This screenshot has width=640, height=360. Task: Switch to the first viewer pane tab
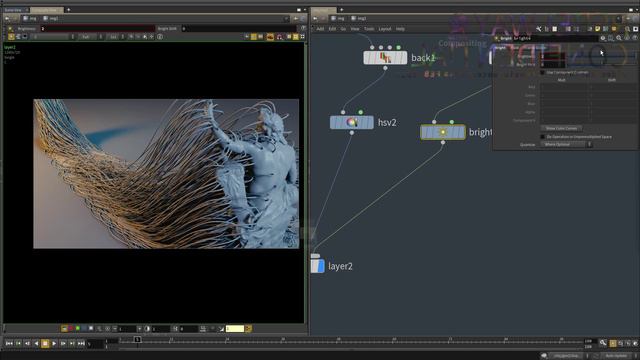point(15,10)
